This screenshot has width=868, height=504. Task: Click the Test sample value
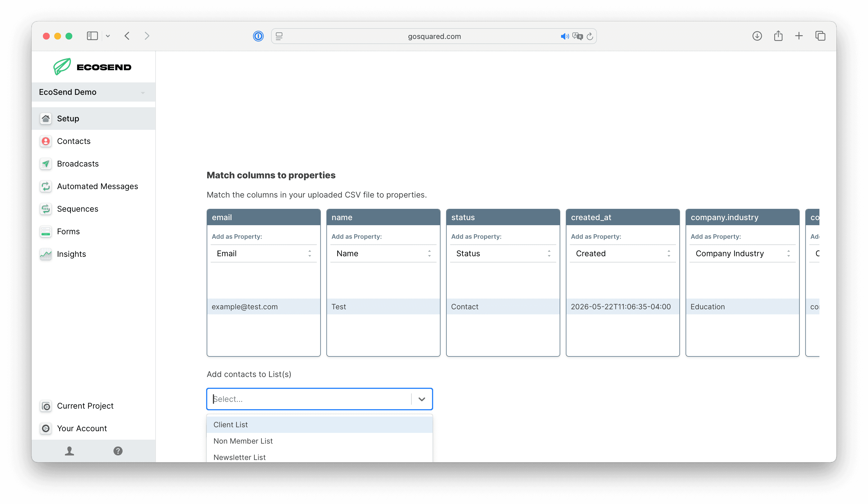[383, 307]
